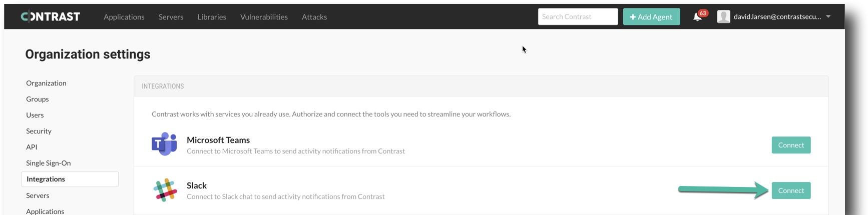Click the Add Agent button

(651, 16)
